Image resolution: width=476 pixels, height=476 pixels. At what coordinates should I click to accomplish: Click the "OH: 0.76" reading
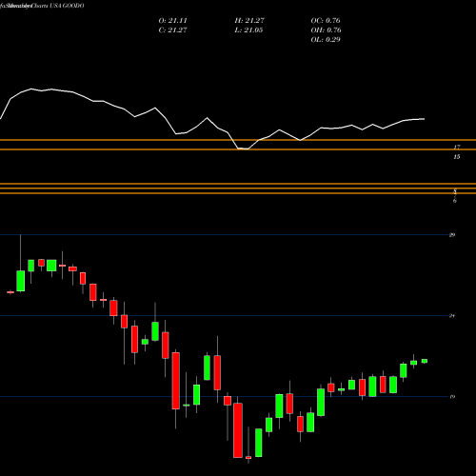coord(327,30)
